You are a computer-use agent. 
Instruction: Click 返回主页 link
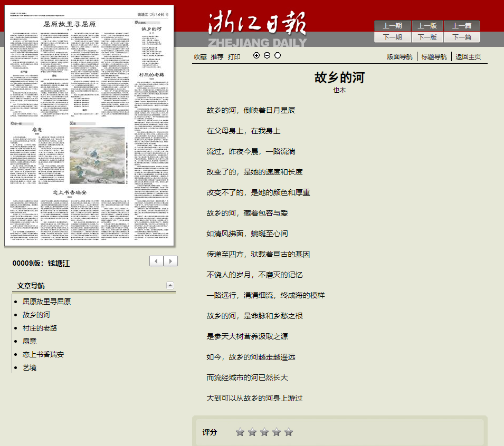[x=468, y=57]
